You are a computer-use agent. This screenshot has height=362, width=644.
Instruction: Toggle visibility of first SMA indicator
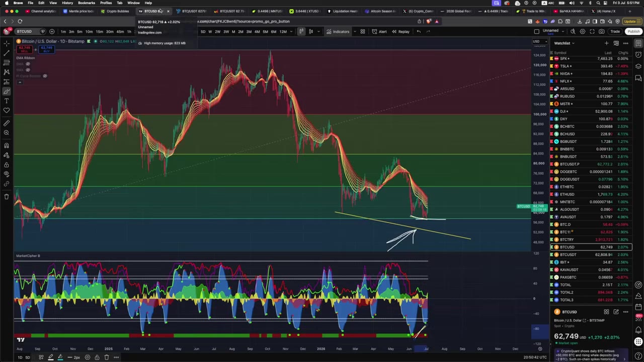[28, 64]
